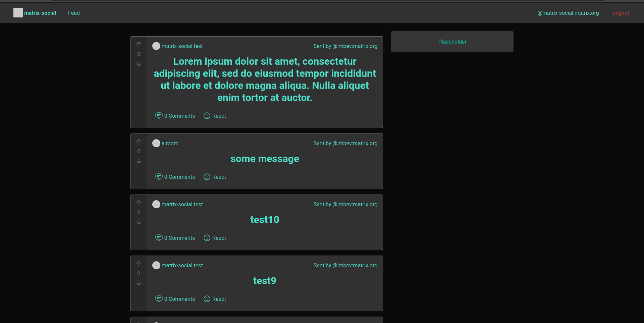Screen dimensions: 644x323
Task: Upvote the test10 post
Action: click(x=139, y=203)
